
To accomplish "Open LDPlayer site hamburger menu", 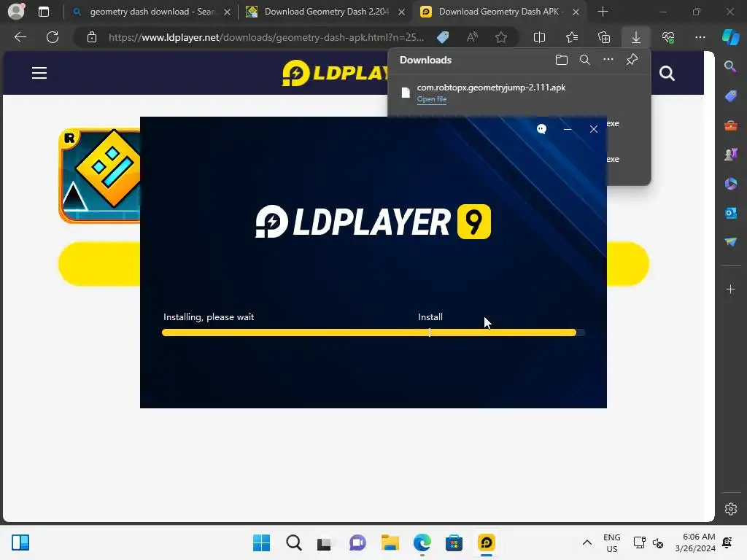I will [x=39, y=73].
